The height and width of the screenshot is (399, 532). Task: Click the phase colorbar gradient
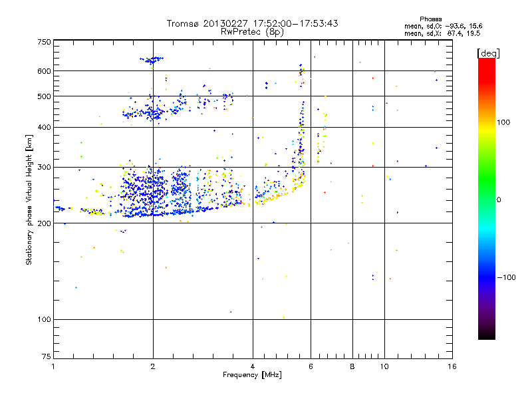pyautogui.click(x=487, y=198)
